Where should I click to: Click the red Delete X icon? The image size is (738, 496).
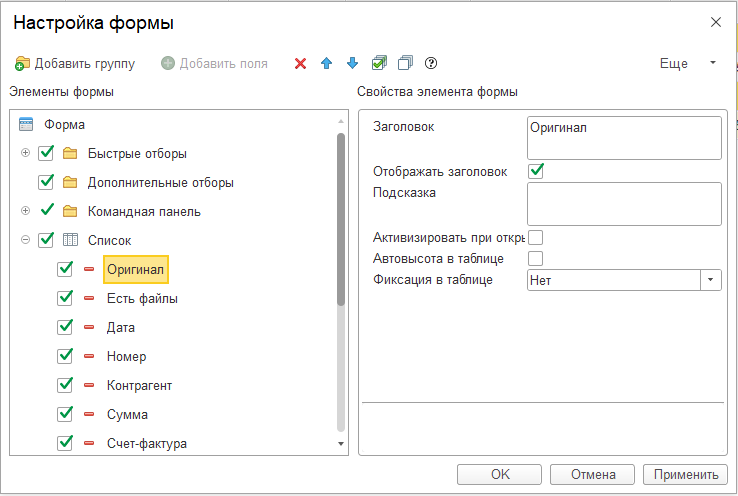click(x=300, y=63)
